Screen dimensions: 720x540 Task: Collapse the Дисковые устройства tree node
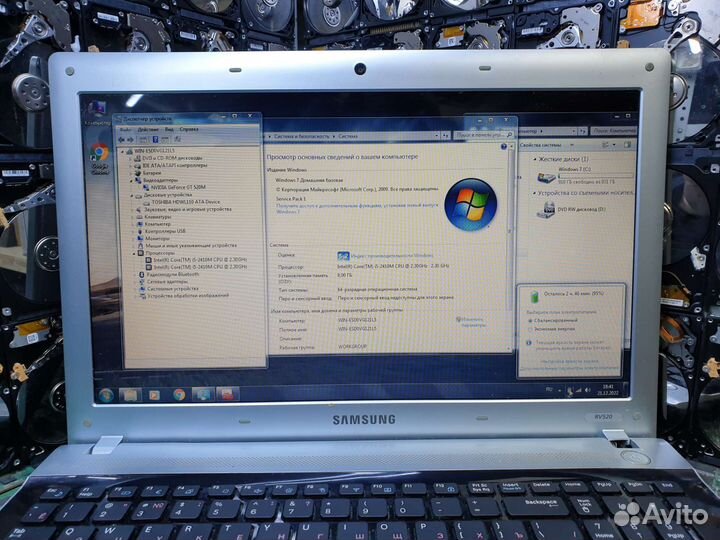tap(132, 195)
